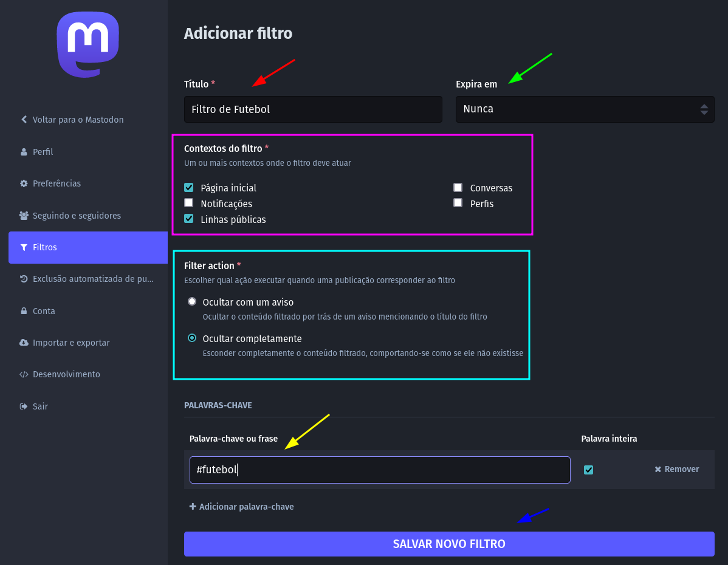728x565 pixels.
Task: Select the Filtros sidebar item
Action: (x=88, y=247)
